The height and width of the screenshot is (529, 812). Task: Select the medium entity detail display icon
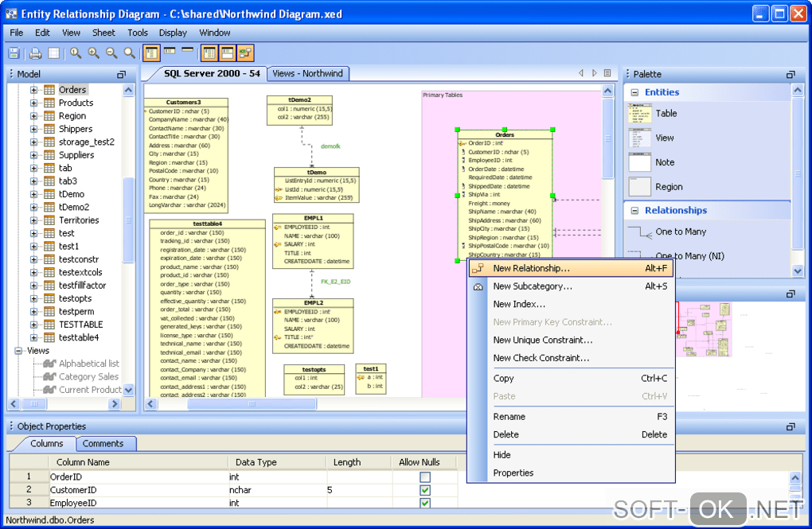170,51
